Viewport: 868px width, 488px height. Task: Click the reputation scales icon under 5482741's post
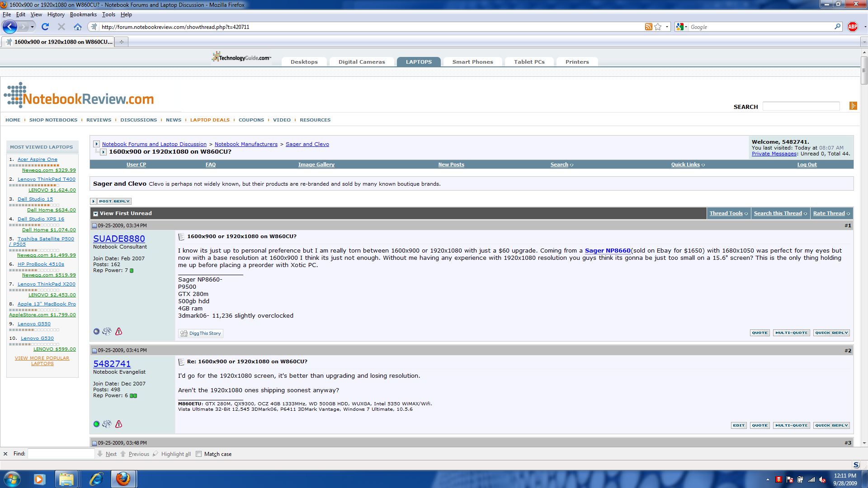107,424
